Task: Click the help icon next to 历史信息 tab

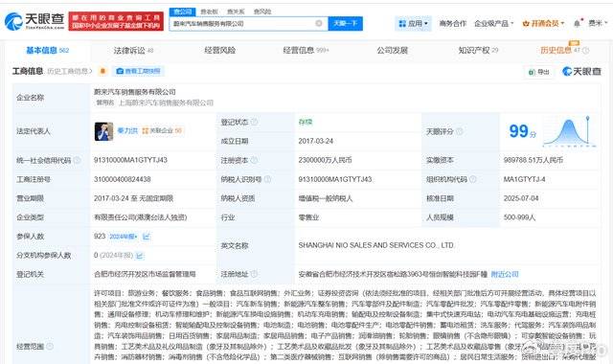Action: pos(585,51)
